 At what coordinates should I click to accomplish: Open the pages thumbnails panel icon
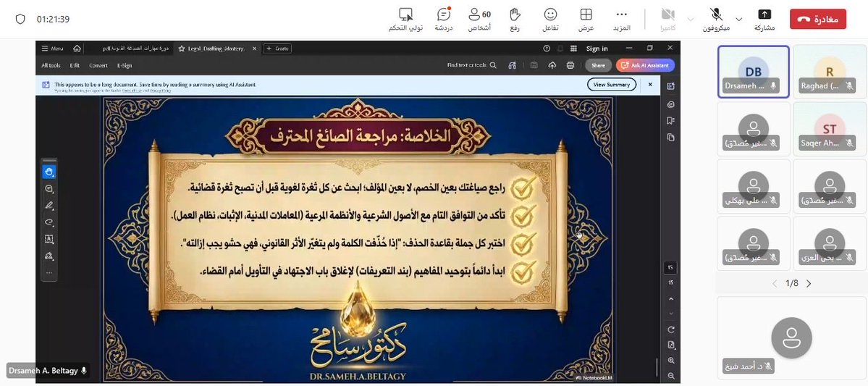click(671, 138)
